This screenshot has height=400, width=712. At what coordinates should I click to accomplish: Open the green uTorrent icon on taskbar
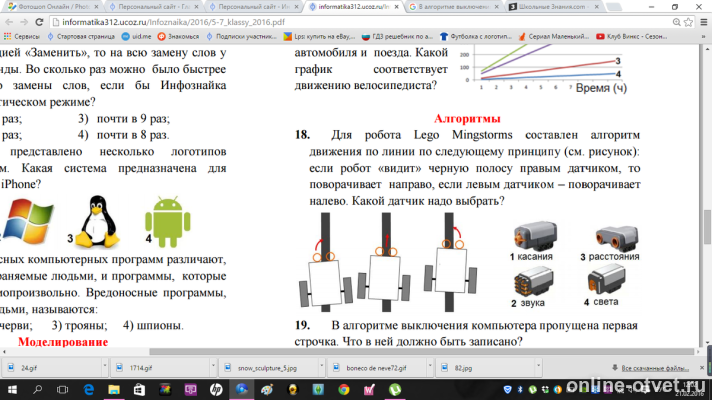pos(395,390)
